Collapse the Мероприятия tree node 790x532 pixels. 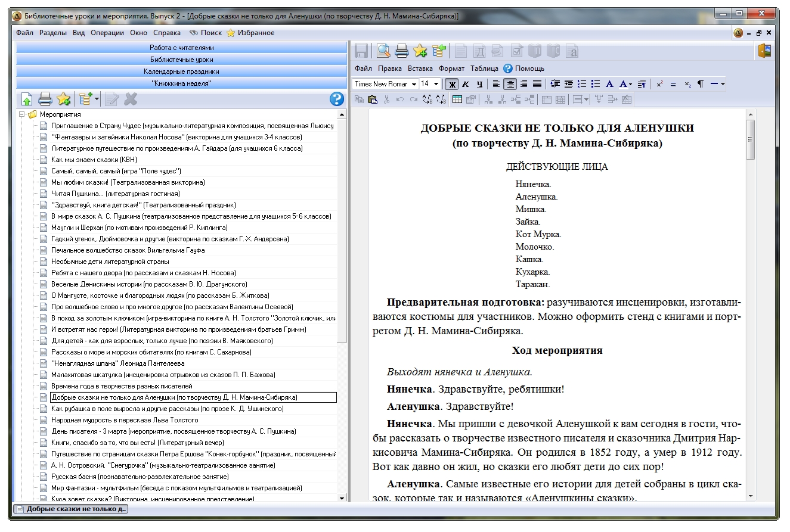point(22,114)
